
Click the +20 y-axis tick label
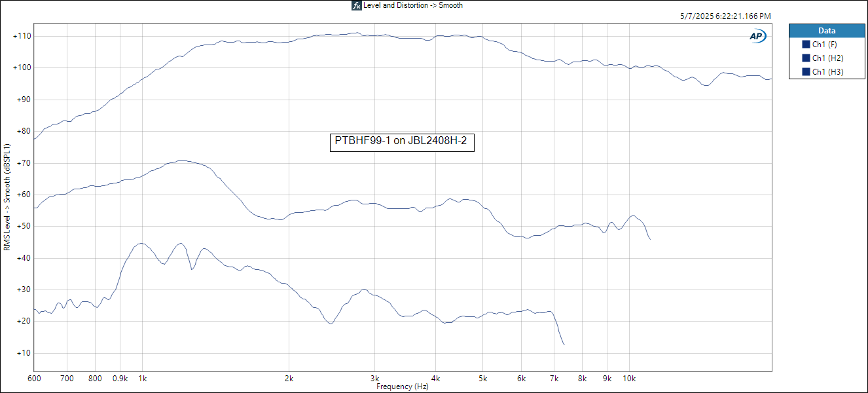point(24,321)
